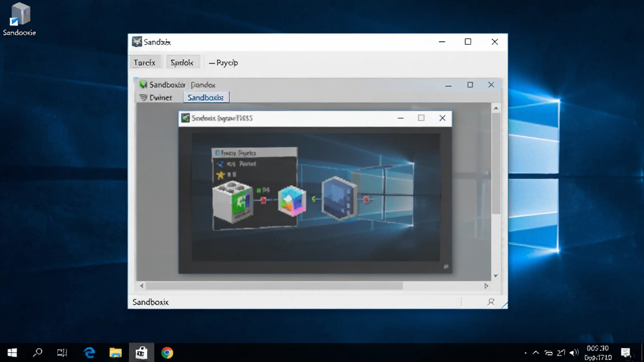
Task: Open the Sandooxie desktop shortcut icon
Action: click(19, 19)
